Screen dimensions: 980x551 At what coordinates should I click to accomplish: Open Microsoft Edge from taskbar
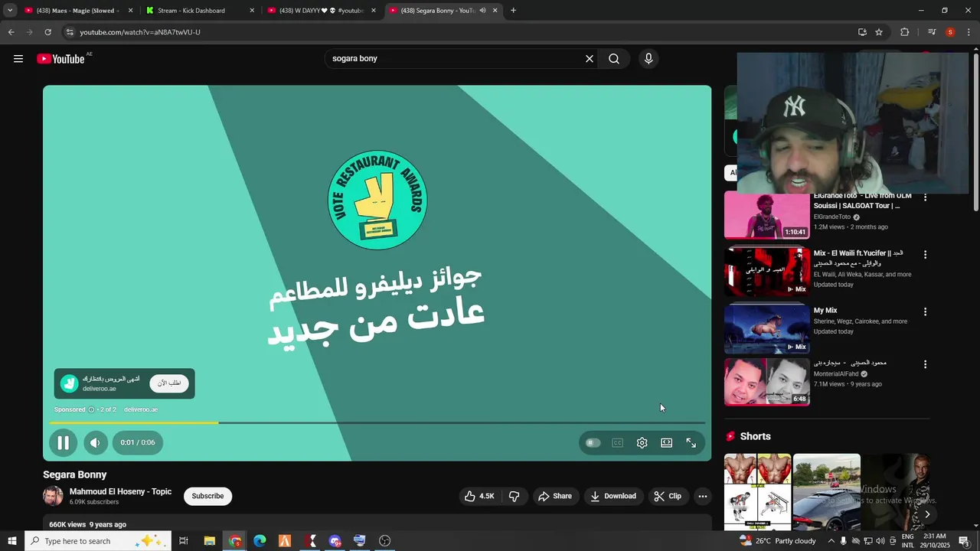260,541
